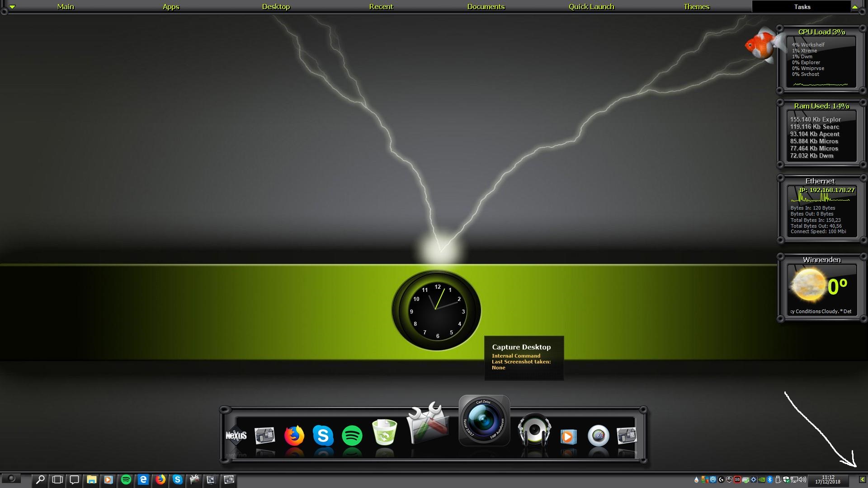Open Firefox from the Nexus dock

(294, 436)
